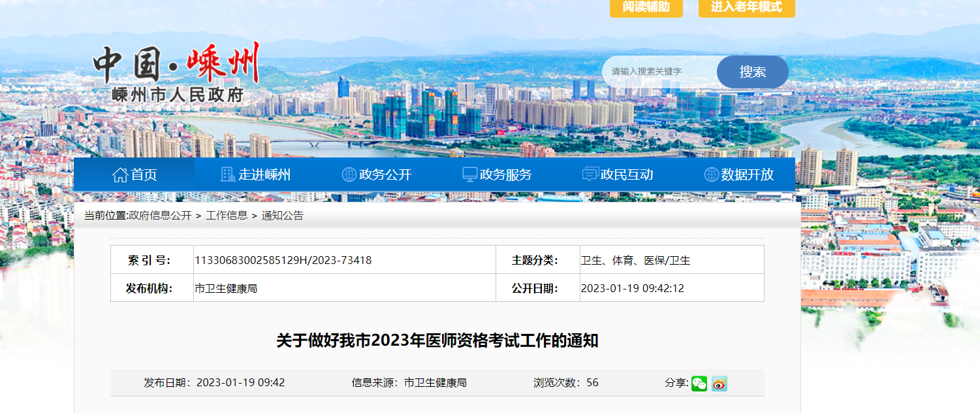Click the monitor icon beside 政务服务
The width and height of the screenshot is (980, 413).
pyautogui.click(x=469, y=174)
